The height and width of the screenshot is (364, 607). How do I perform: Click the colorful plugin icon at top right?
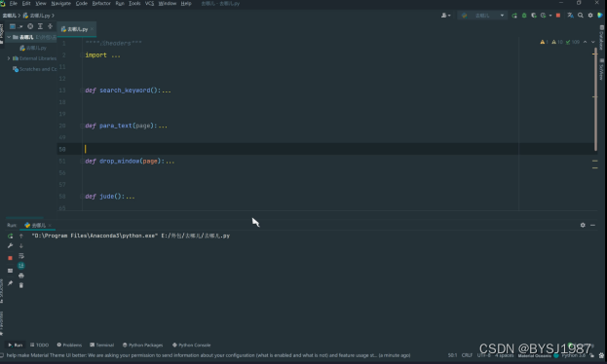point(600,16)
